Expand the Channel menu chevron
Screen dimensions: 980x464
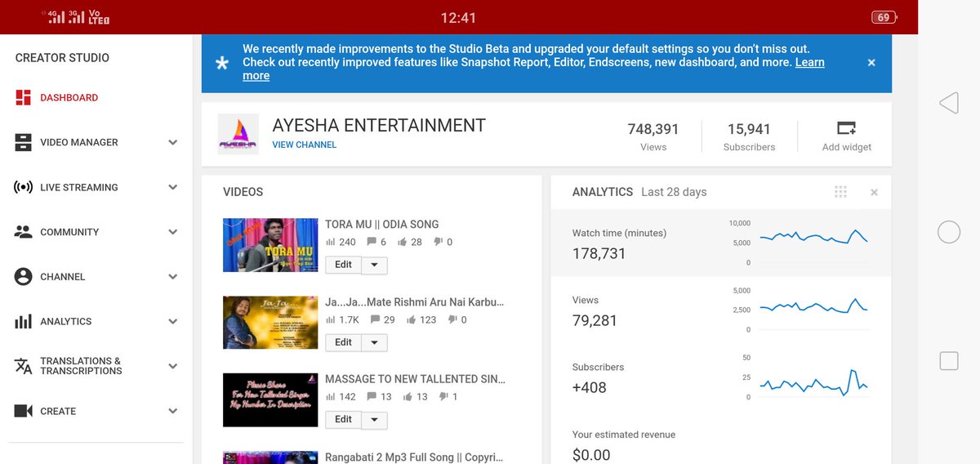click(x=173, y=277)
